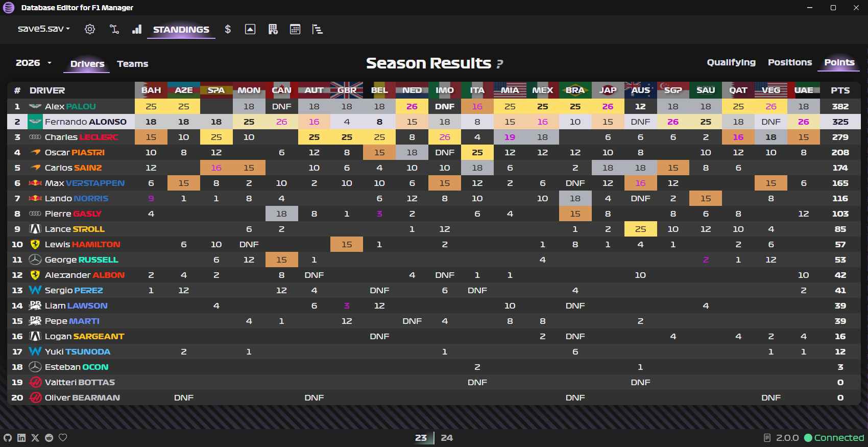
Task: Click the heart donate icon in footer
Action: point(63,437)
